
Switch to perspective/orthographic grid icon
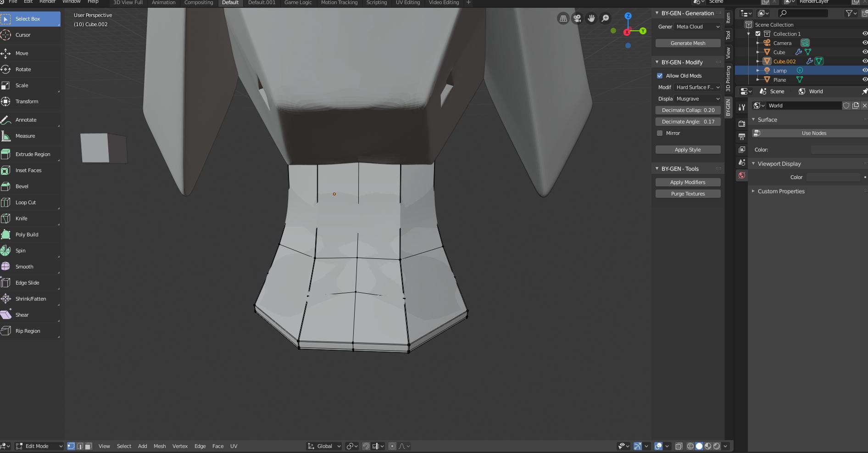tap(563, 18)
